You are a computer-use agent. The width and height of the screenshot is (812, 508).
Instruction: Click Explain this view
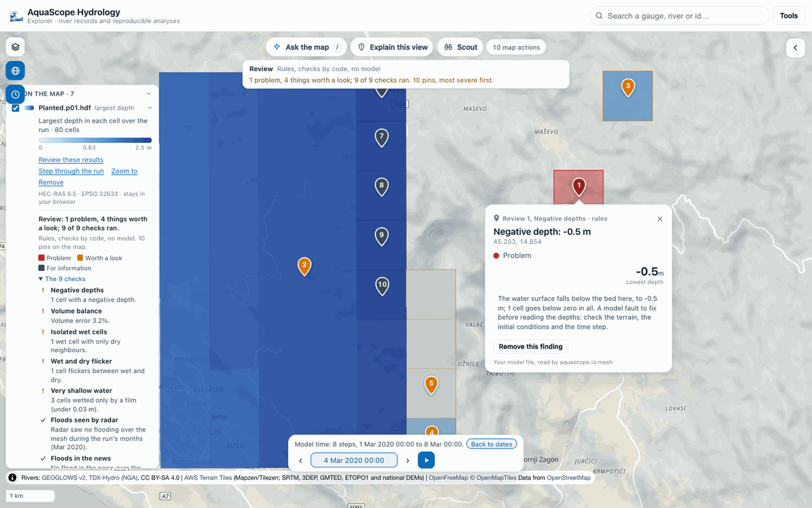392,47
